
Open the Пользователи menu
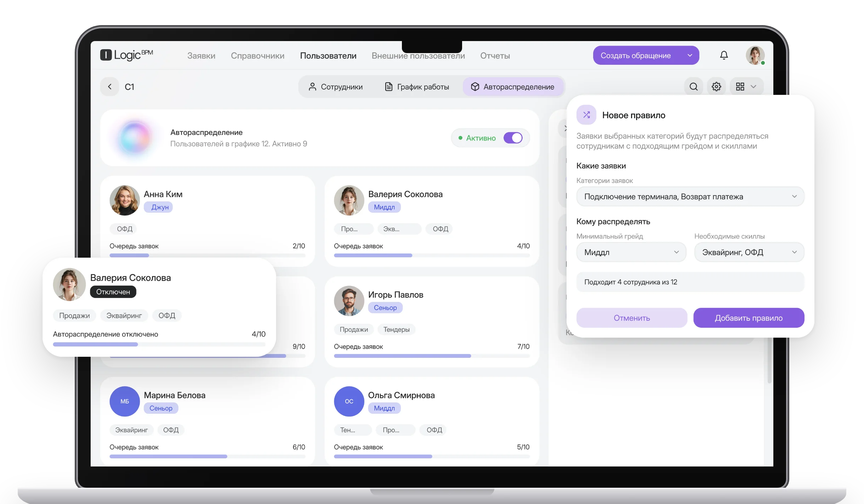(328, 56)
